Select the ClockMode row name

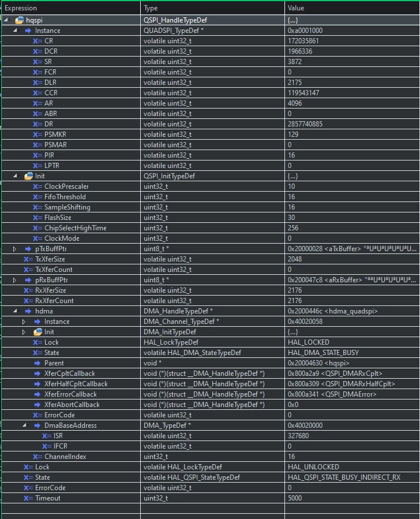click(62, 238)
